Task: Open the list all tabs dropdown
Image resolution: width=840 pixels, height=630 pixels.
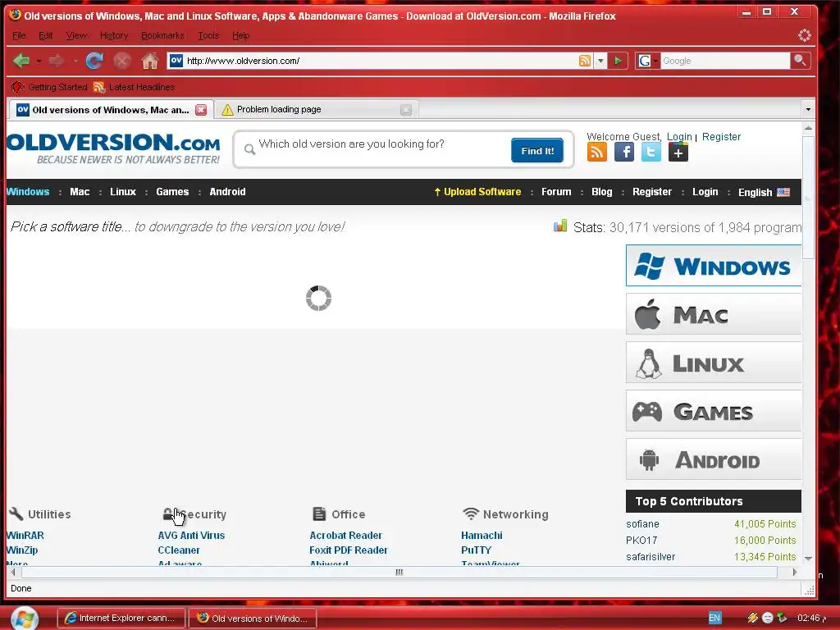Action: [808, 110]
